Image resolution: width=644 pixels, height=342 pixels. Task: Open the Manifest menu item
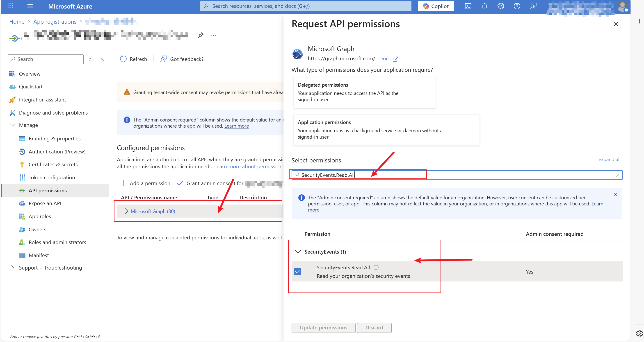pyautogui.click(x=39, y=255)
